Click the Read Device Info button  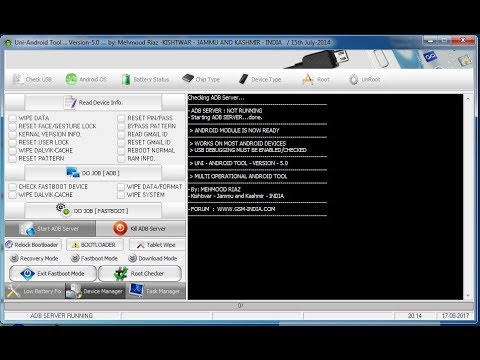(93, 102)
